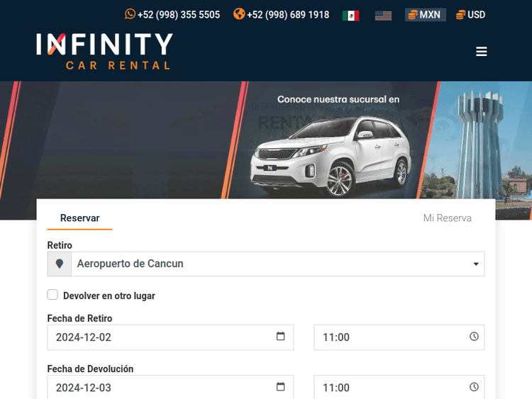
Task: Go to the Infinity Car Rental logo home
Action: [x=104, y=51]
